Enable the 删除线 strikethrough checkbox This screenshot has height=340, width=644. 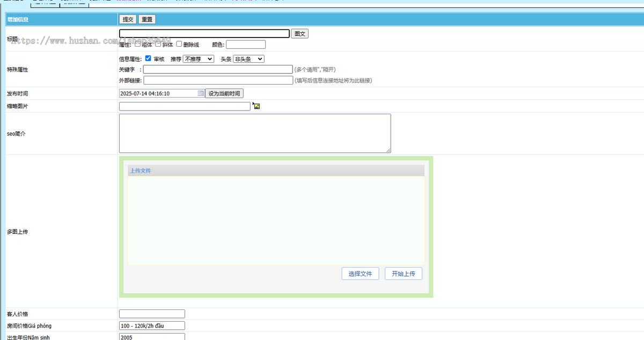point(179,44)
